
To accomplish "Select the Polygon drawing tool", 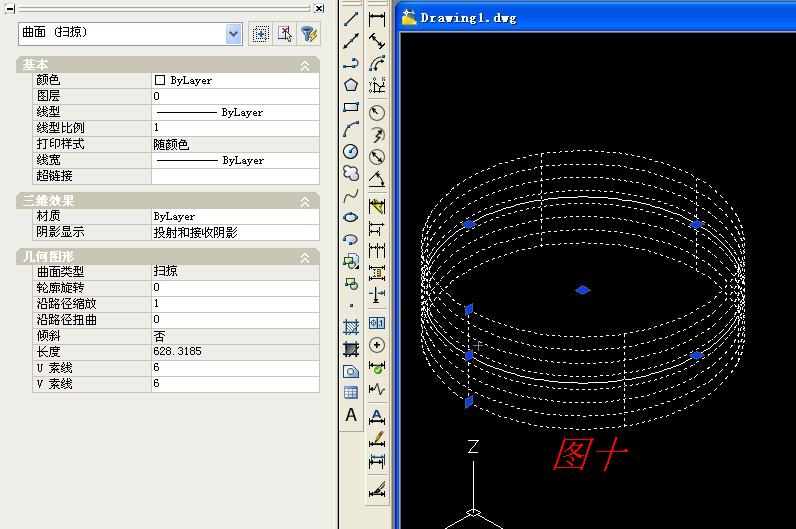I will click(351, 85).
